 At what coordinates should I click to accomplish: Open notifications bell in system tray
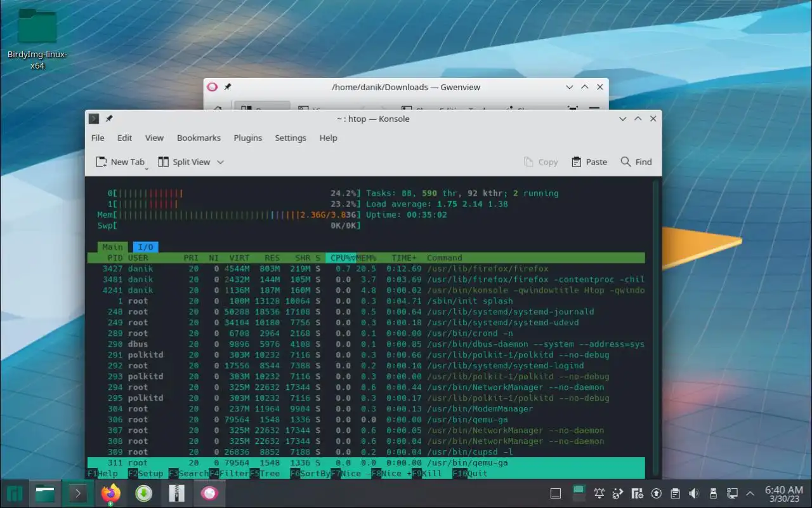coord(599,493)
